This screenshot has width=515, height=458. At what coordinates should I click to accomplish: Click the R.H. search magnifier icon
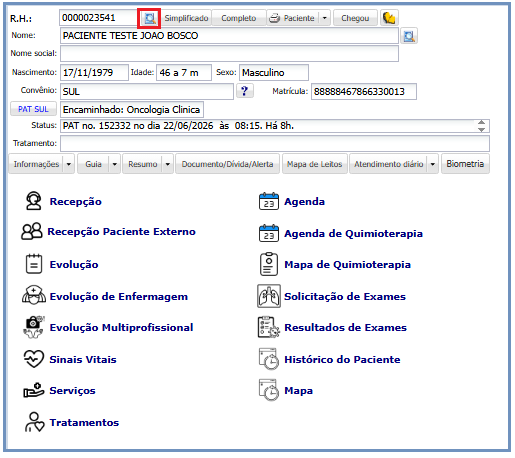coord(149,18)
